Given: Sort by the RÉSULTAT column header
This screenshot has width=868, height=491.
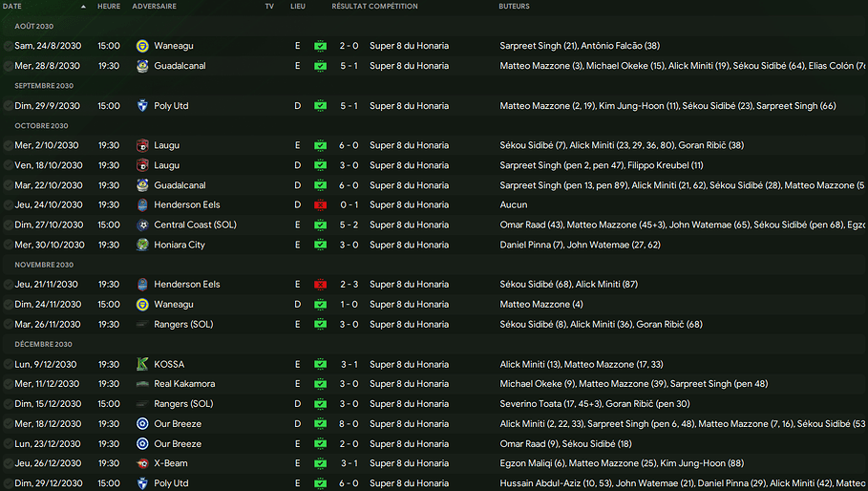Looking at the screenshot, I should (x=349, y=6).
